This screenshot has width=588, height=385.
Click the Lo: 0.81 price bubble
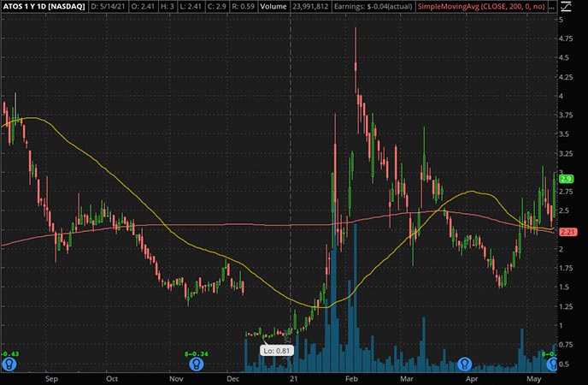(276, 351)
